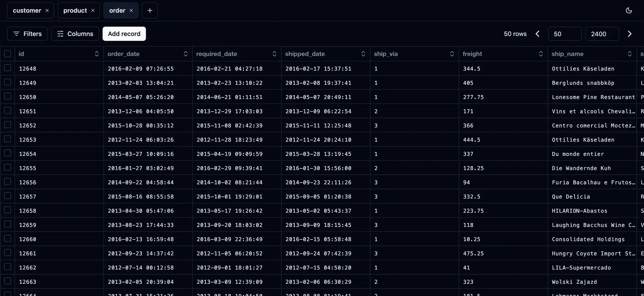The image size is (644, 296).
Task: Click Add record button
Action: [124, 34]
